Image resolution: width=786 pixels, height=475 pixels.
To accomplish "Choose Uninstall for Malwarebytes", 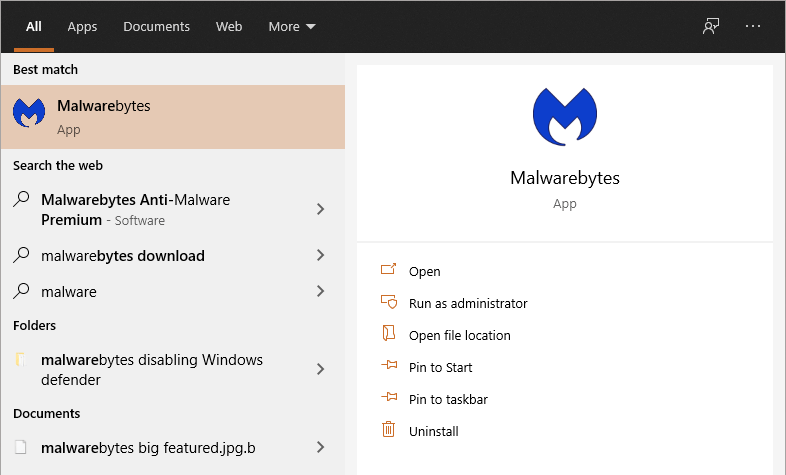I will coord(434,431).
